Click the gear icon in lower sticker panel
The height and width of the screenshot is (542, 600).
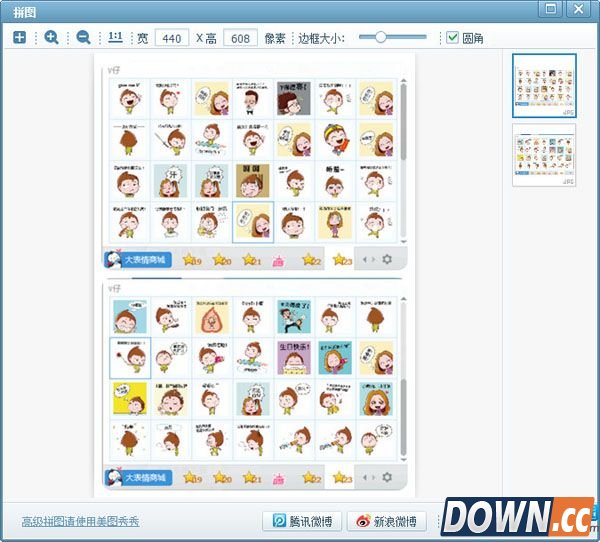tap(387, 477)
